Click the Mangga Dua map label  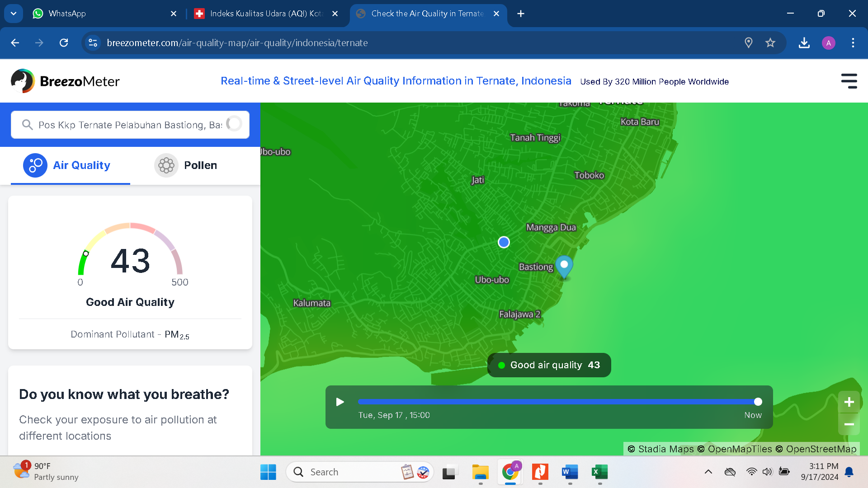pos(551,227)
